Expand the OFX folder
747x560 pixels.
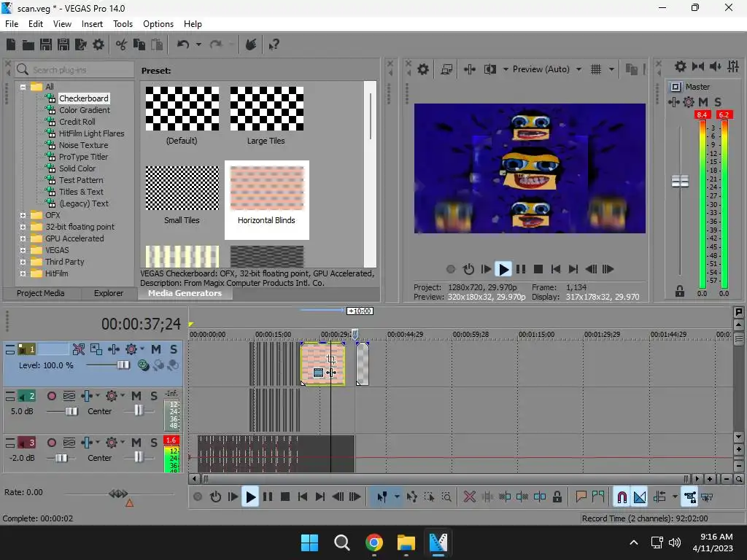click(x=23, y=215)
